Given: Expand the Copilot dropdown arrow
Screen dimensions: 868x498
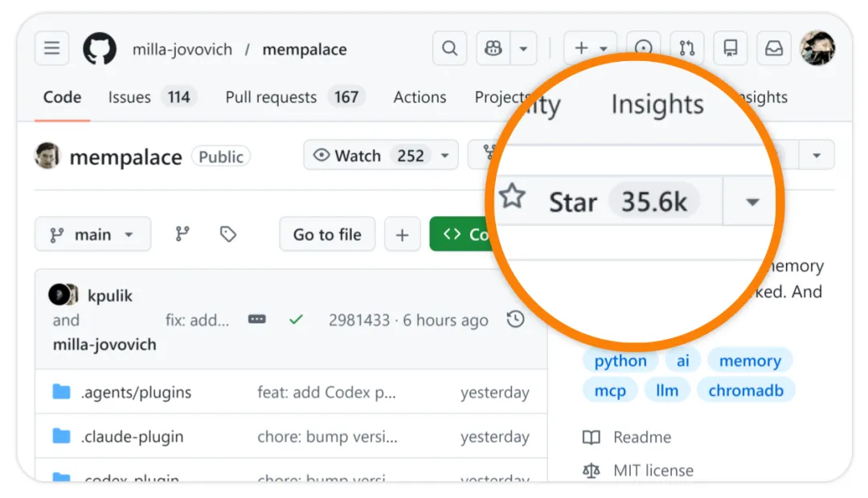Looking at the screenshot, I should [523, 48].
